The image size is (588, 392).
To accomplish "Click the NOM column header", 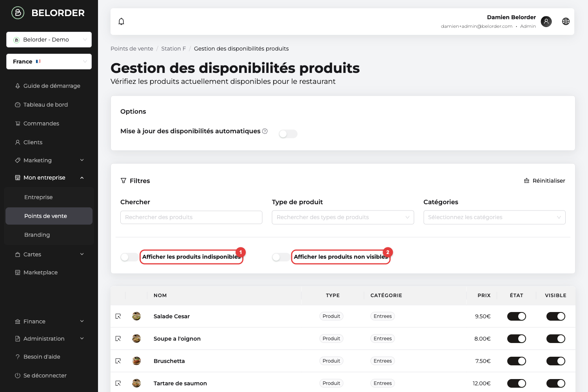I will coord(160,296).
